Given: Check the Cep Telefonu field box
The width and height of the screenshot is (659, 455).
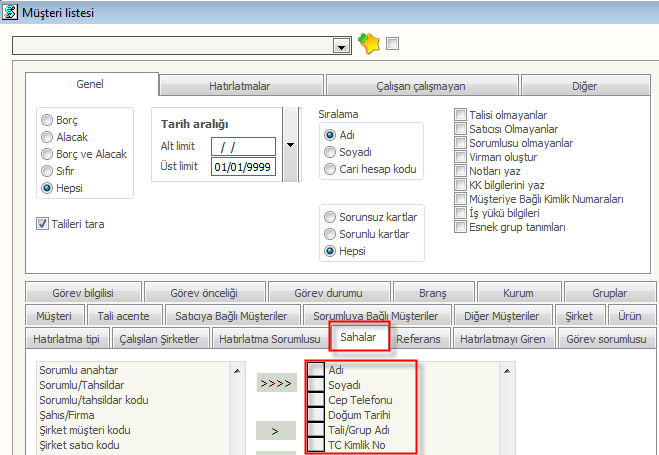Looking at the screenshot, I should [x=316, y=400].
